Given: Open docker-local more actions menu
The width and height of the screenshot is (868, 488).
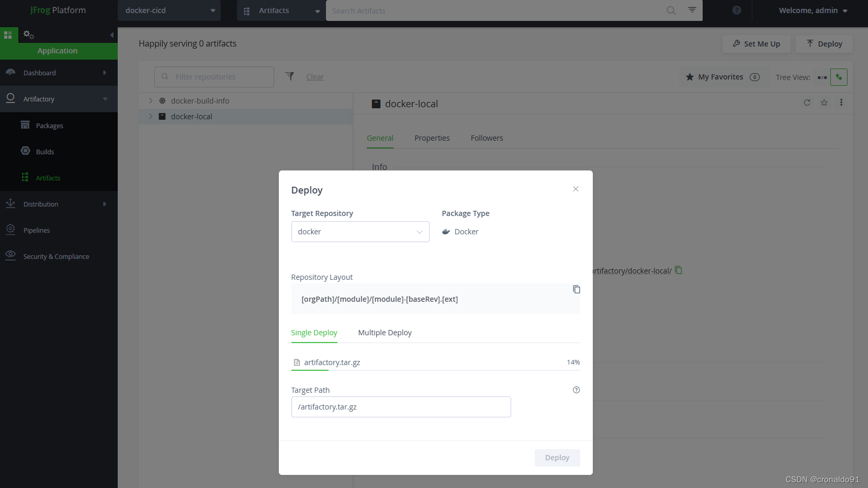Looking at the screenshot, I should click(841, 103).
